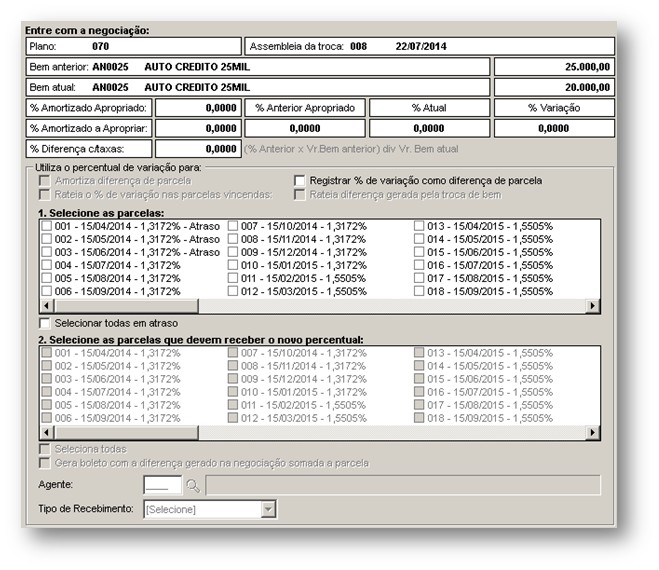Check parcela 001 - 15/04/2014 in first list
659x570 pixels.
point(47,226)
